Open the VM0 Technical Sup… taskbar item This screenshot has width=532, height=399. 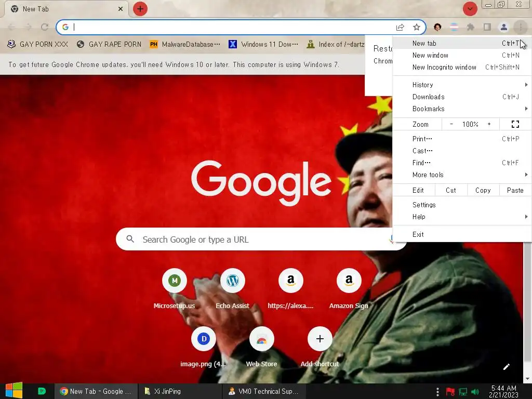pyautogui.click(x=264, y=391)
